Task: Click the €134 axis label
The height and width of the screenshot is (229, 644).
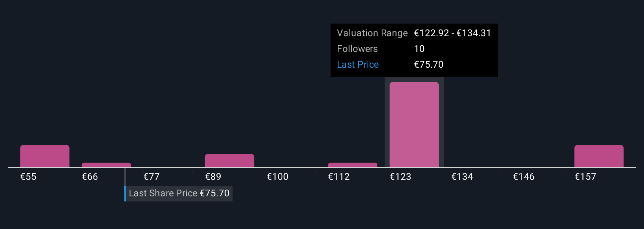Action: pyautogui.click(x=462, y=177)
